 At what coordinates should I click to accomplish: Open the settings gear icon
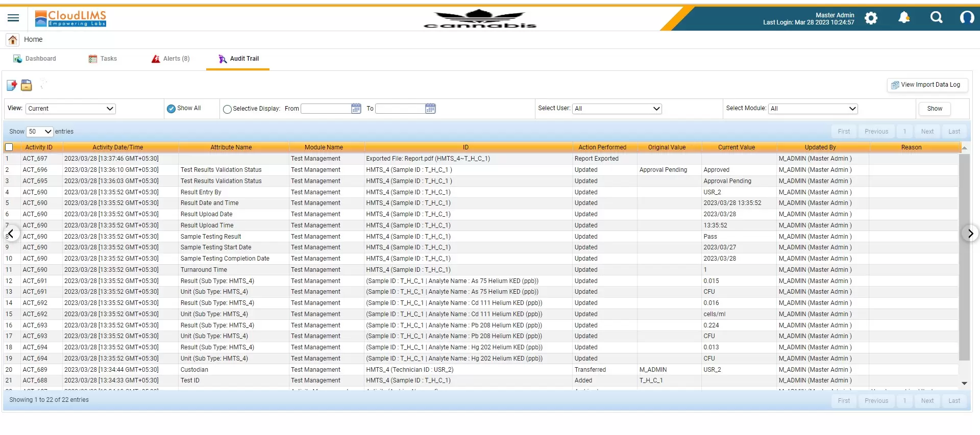(x=871, y=18)
